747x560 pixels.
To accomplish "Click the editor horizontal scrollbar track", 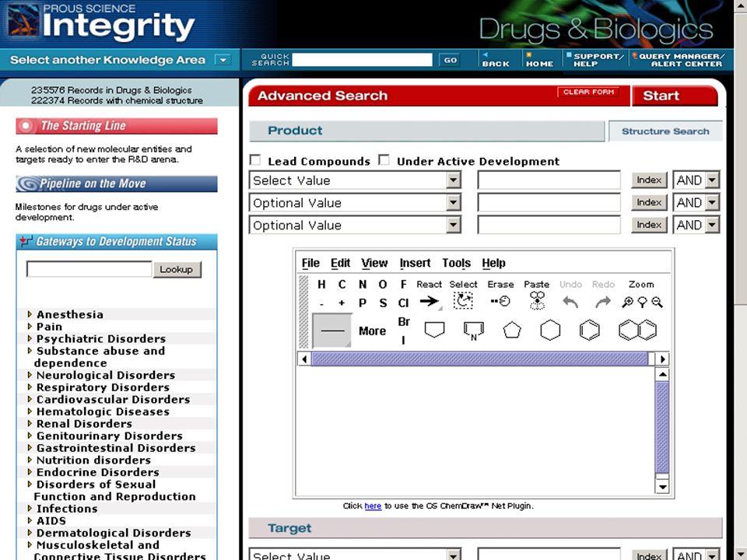I will click(483, 359).
